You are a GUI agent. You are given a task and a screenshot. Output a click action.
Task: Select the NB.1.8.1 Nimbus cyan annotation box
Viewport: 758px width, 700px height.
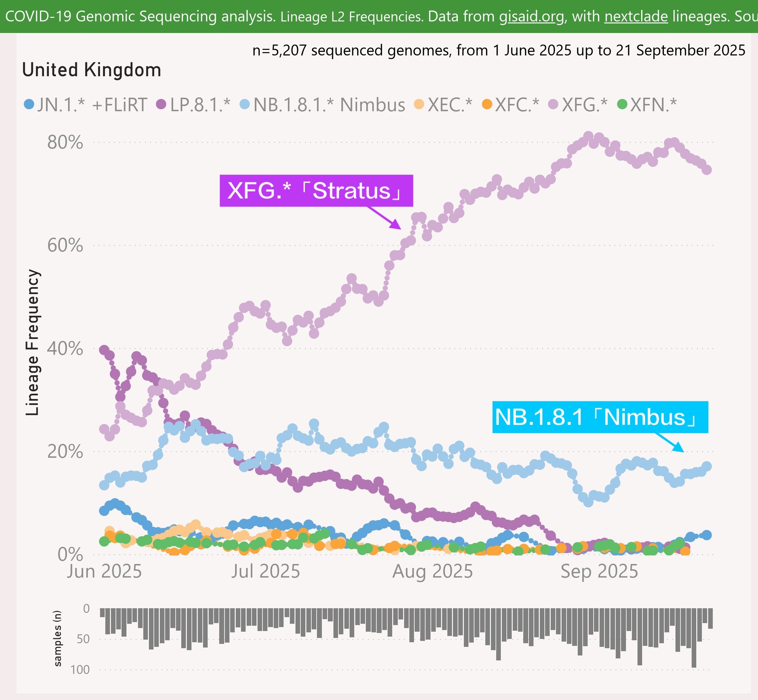pyautogui.click(x=600, y=417)
